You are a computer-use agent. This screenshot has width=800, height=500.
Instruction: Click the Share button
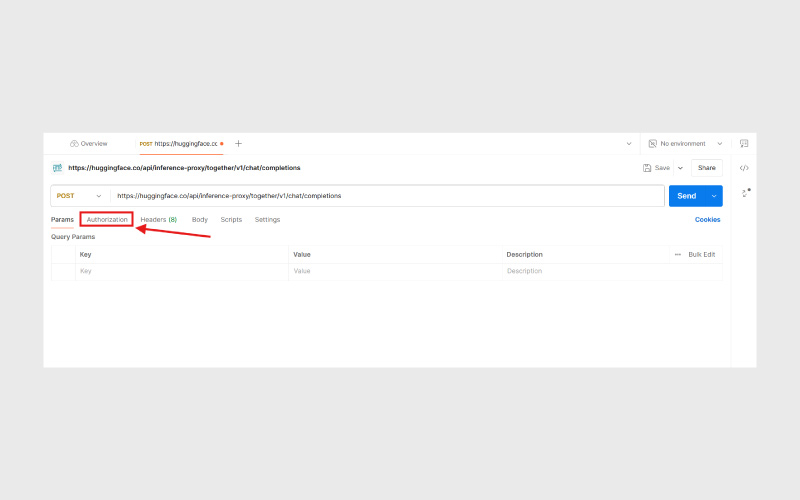707,168
